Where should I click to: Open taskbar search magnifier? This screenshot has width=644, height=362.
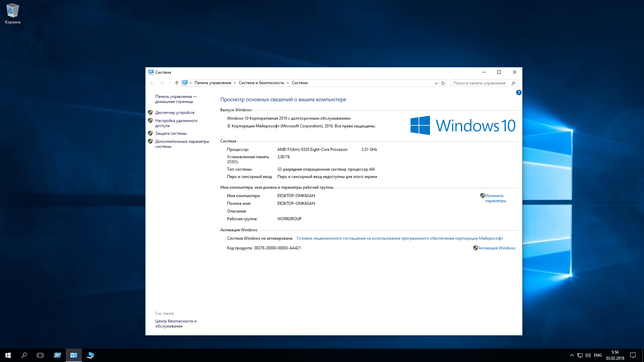24,355
